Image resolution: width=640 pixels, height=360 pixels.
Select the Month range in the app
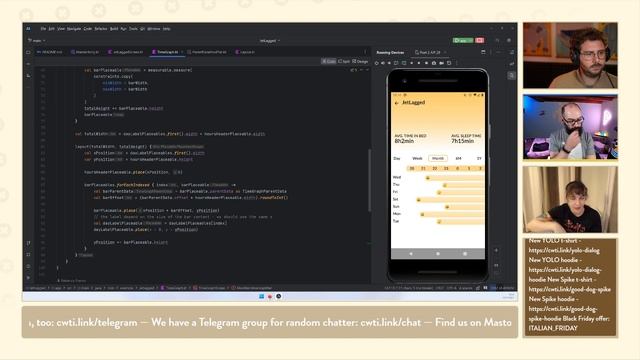(x=438, y=158)
